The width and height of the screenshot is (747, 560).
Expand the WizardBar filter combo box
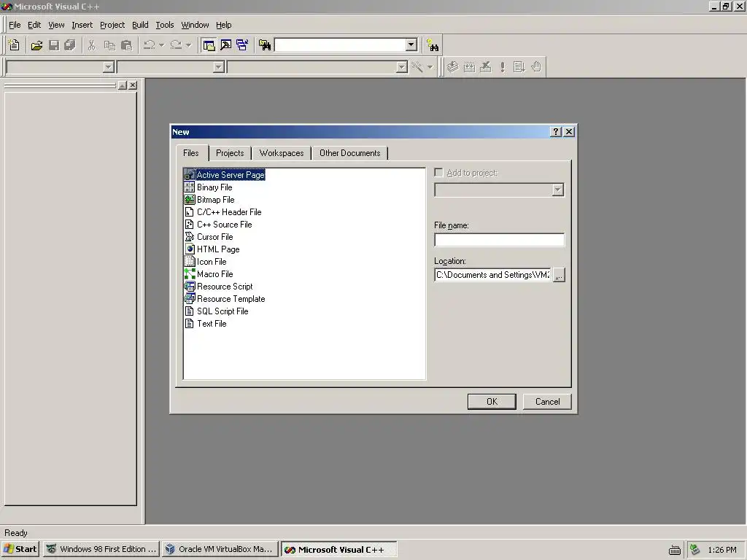pyautogui.click(x=218, y=67)
